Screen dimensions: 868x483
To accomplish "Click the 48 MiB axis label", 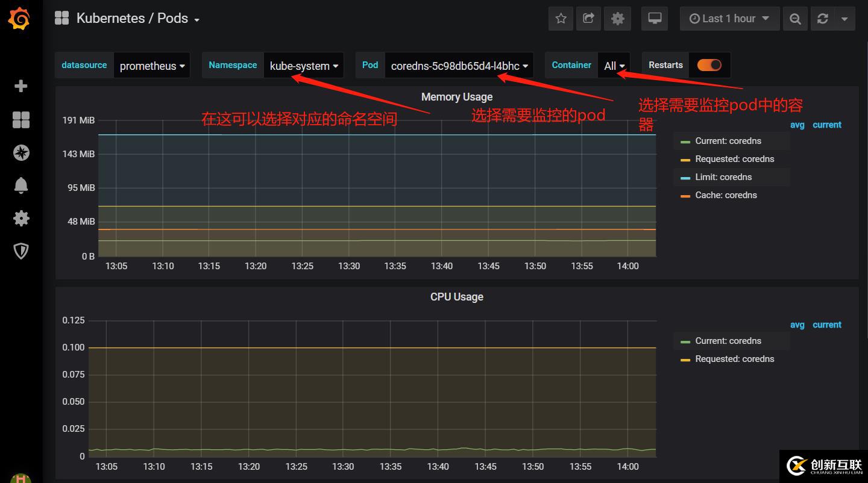I will (81, 222).
